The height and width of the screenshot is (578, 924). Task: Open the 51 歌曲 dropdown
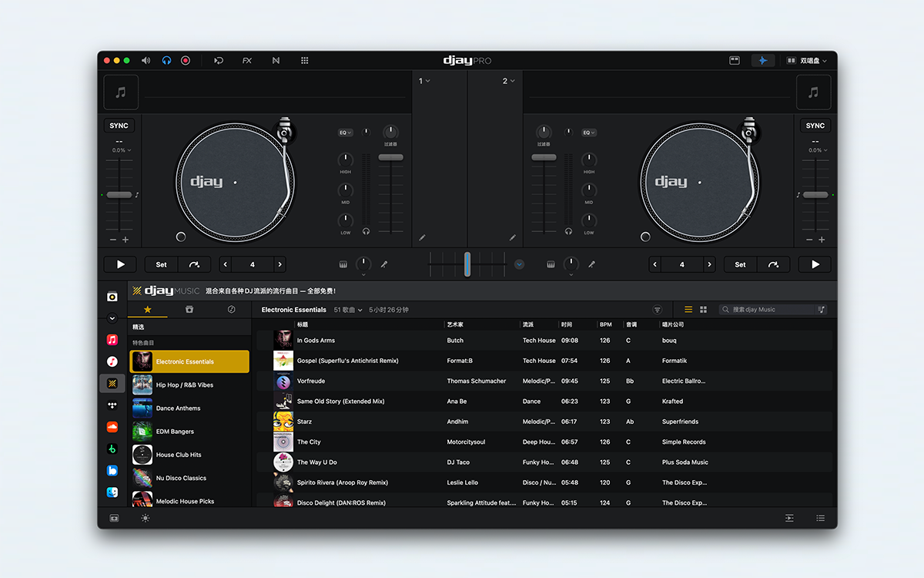pyautogui.click(x=348, y=310)
